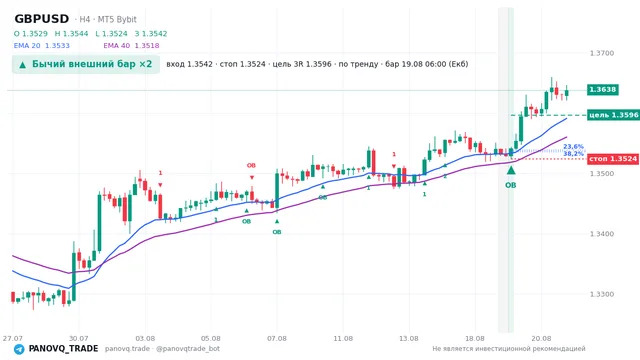
Task: Open the panovq.trade site link
Action: click(127, 349)
